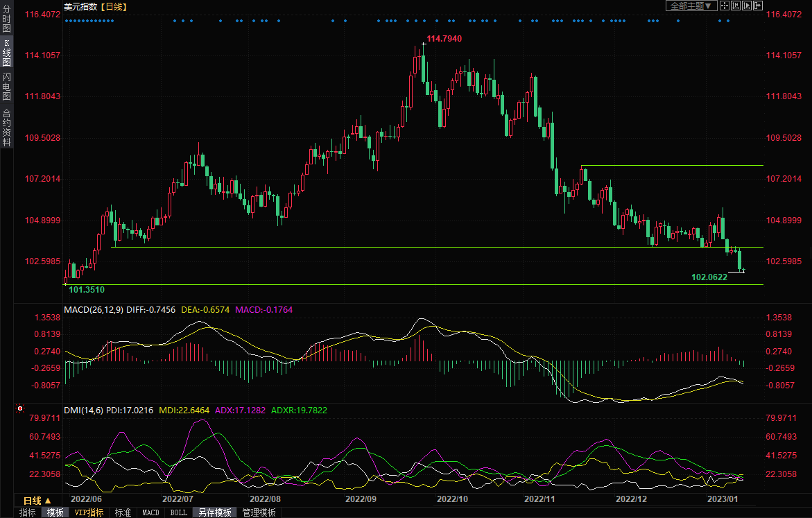The height and width of the screenshot is (518, 812).
Task: Apply the 标准 template
Action: click(x=123, y=512)
